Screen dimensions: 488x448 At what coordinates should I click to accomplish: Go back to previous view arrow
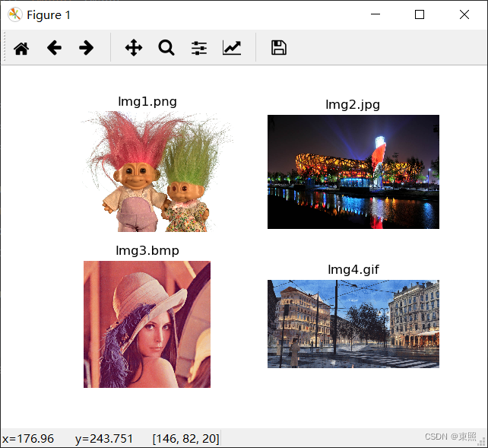(x=54, y=48)
